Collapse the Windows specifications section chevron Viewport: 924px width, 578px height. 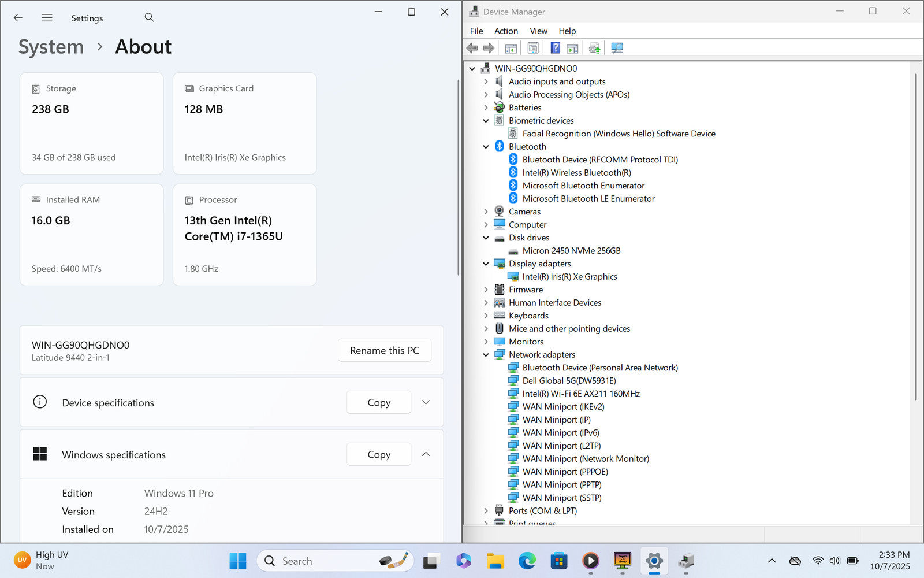pyautogui.click(x=426, y=454)
